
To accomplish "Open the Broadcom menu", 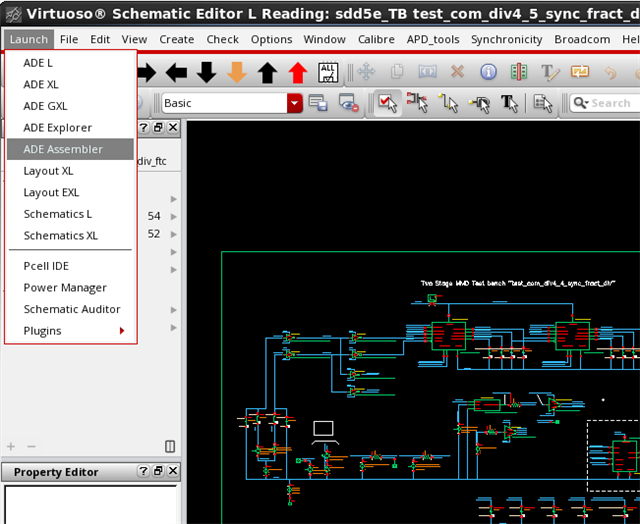I will (x=582, y=39).
